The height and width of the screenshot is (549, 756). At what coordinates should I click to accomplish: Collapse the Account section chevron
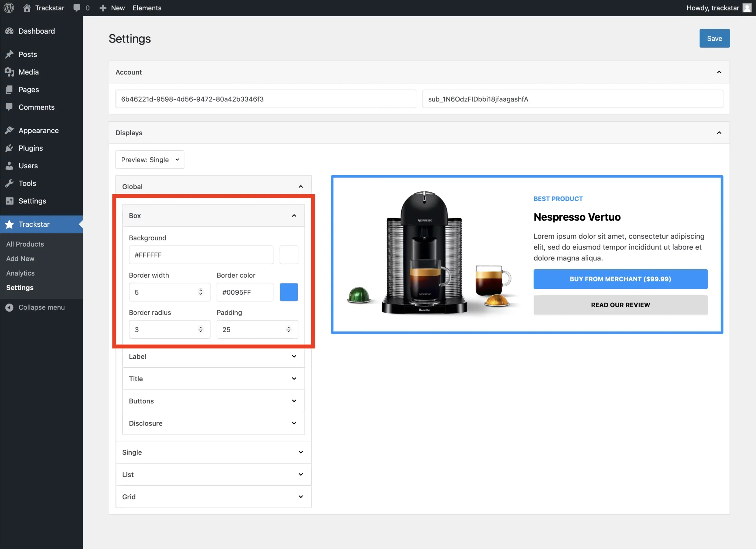pyautogui.click(x=719, y=72)
